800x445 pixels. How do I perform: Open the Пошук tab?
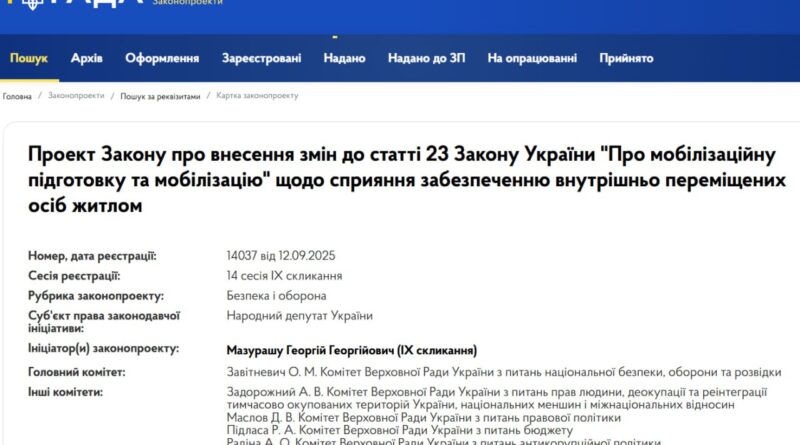29,58
